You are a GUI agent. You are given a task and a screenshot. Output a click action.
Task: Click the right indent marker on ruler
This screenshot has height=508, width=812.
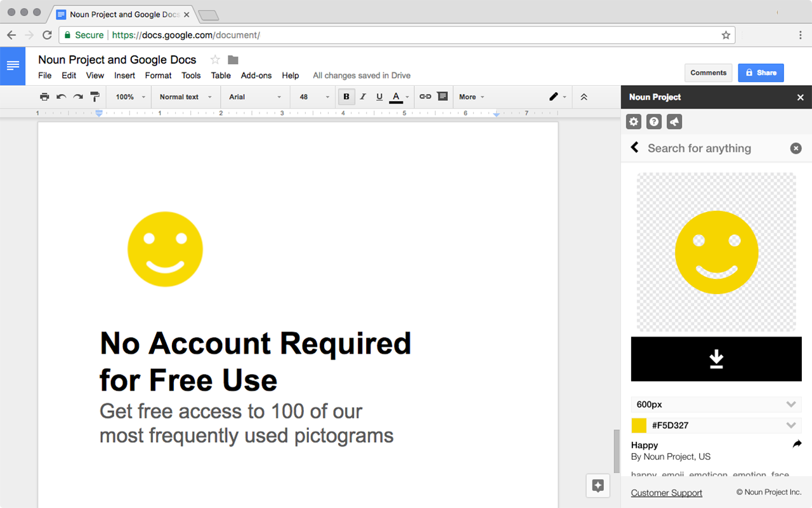click(497, 114)
